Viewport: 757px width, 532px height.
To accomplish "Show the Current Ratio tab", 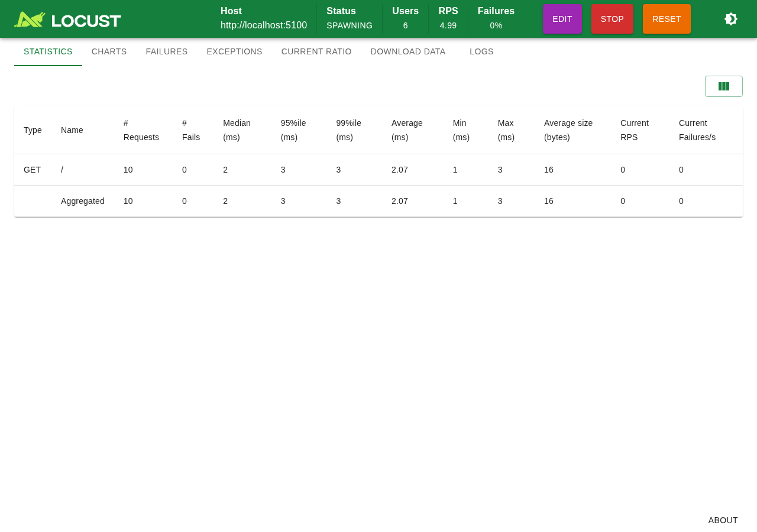I will click(316, 51).
